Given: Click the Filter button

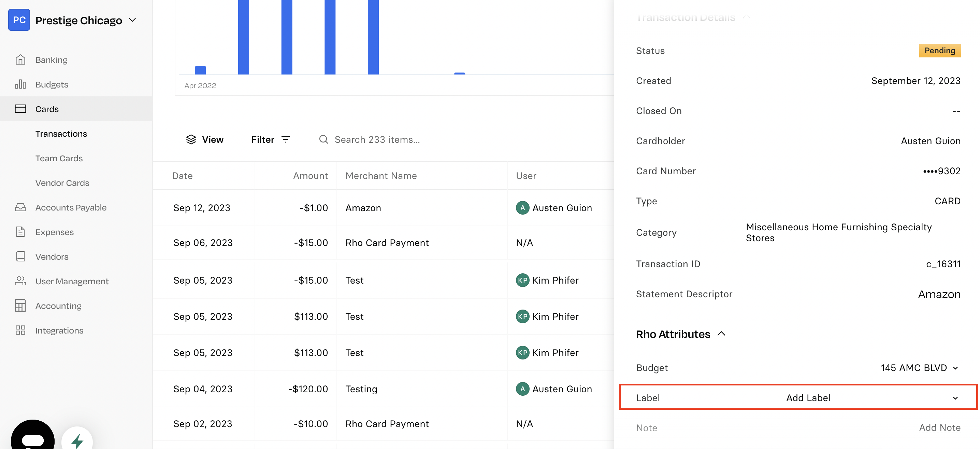Looking at the screenshot, I should point(271,139).
